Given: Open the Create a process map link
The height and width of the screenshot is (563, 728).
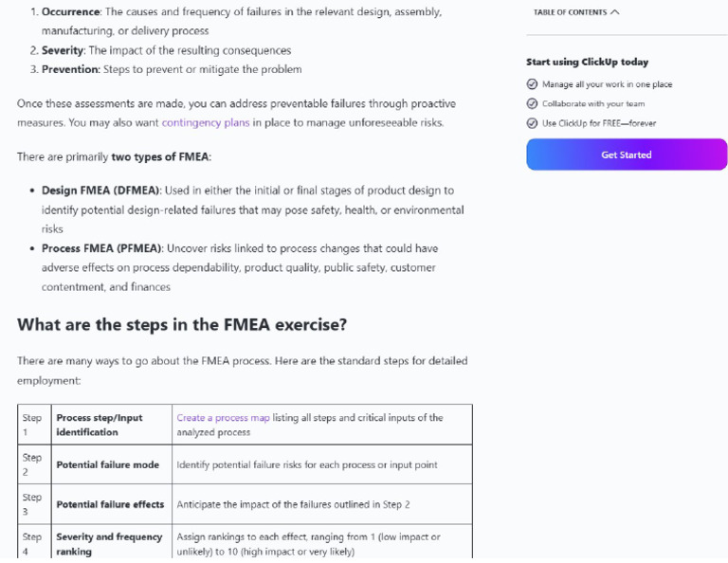Looking at the screenshot, I should 223,418.
